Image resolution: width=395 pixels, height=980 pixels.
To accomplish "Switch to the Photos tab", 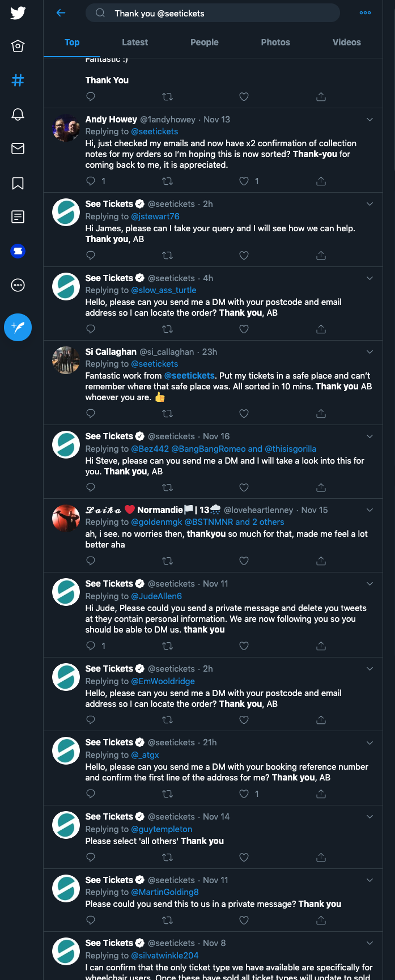I will [x=275, y=43].
